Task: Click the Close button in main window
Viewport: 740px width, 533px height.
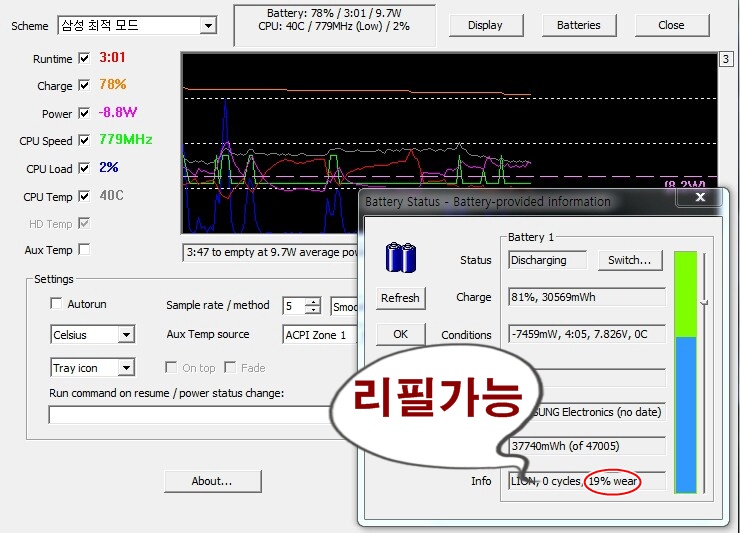Action: [672, 25]
